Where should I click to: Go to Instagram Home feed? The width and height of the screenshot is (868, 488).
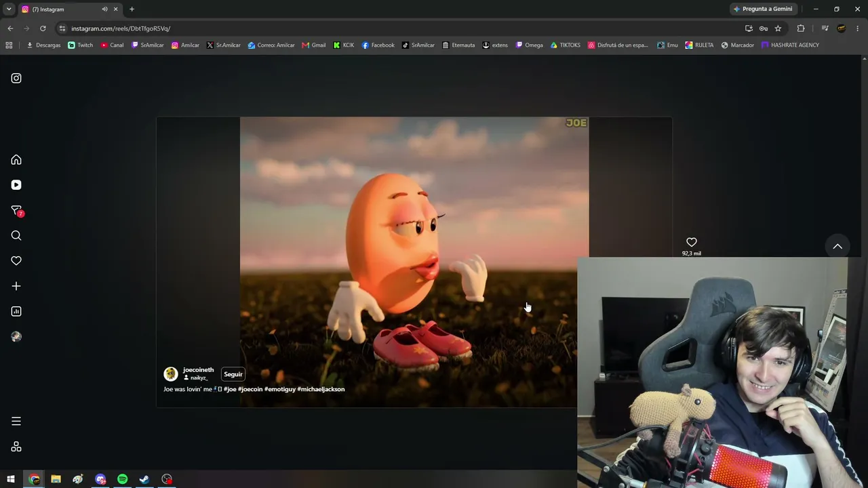coord(16,160)
